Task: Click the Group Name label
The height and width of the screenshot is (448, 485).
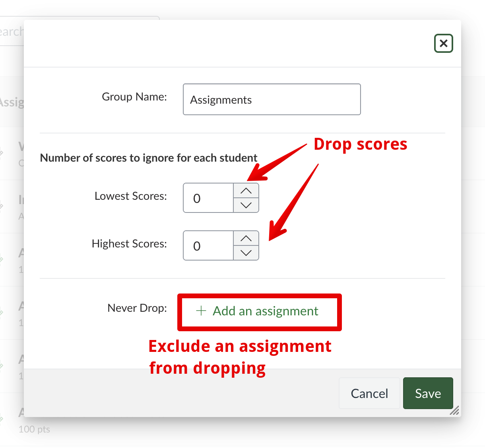Action: pos(134,97)
